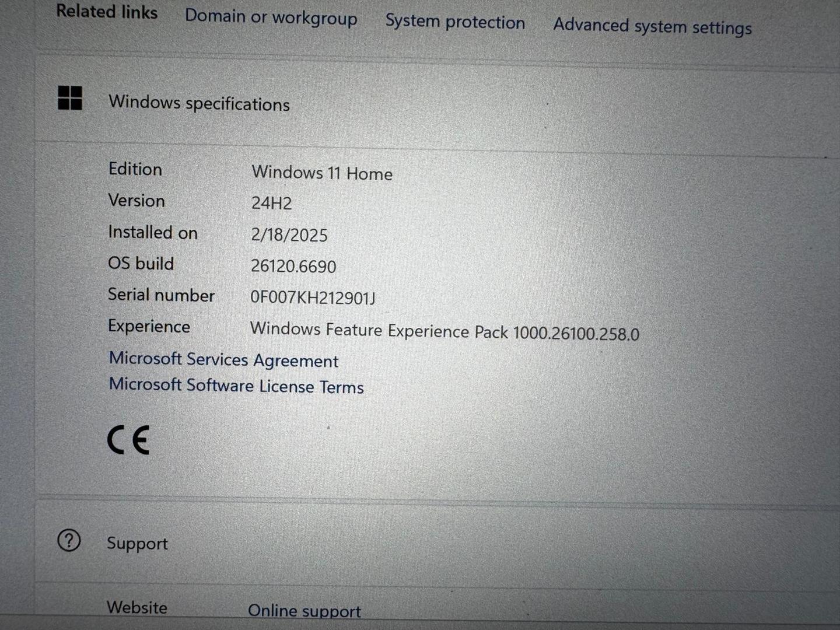Select the OS build value 26120.6690
The width and height of the screenshot is (840, 630).
(x=293, y=266)
